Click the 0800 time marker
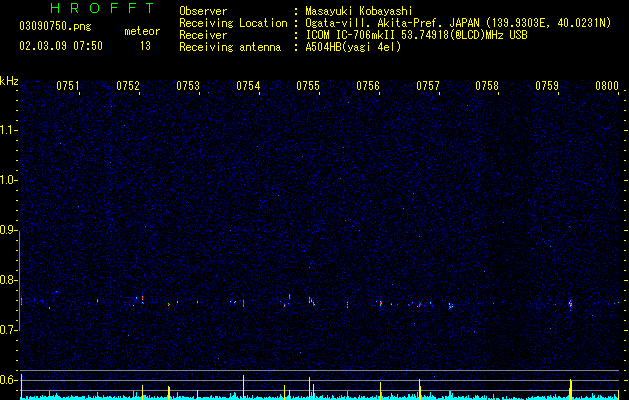This screenshot has width=629, height=400. pos(607,86)
